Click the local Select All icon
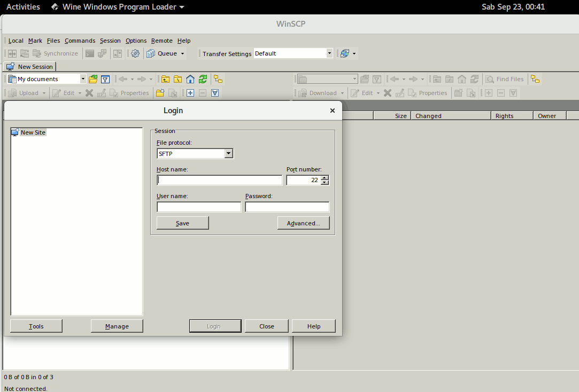The image size is (579, 392). coord(215,93)
